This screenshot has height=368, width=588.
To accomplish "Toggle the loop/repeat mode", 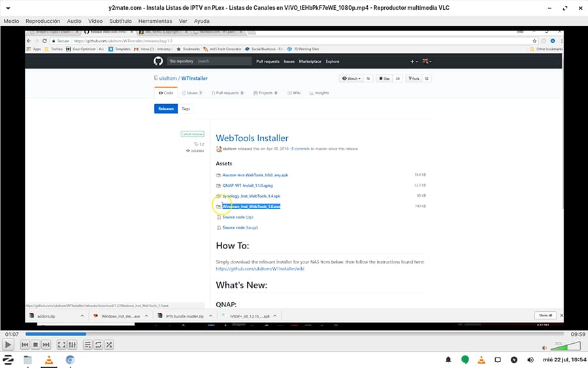I will (98, 344).
